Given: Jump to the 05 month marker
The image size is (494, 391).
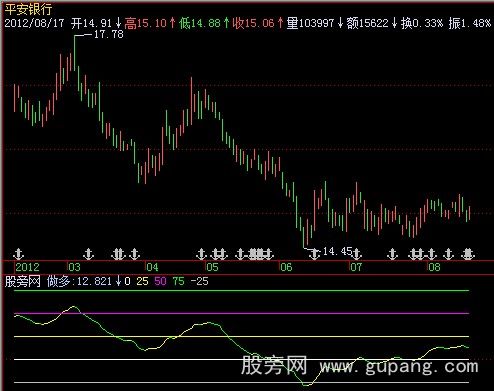Looking at the screenshot, I should pyautogui.click(x=212, y=267).
